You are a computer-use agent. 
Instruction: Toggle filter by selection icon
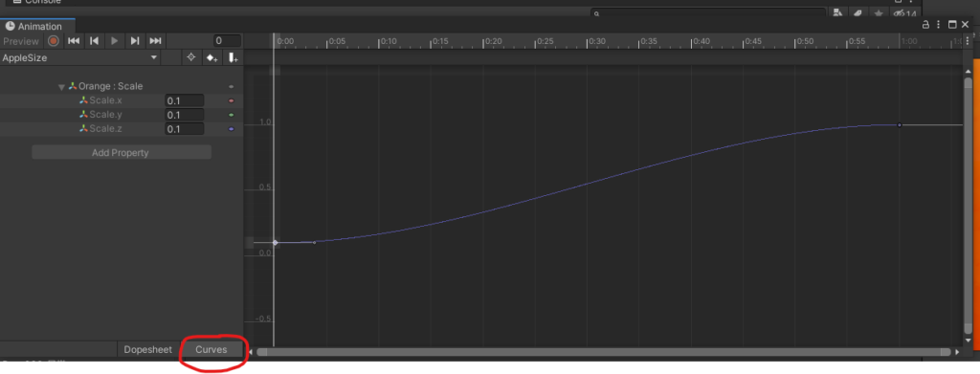pyautogui.click(x=191, y=58)
